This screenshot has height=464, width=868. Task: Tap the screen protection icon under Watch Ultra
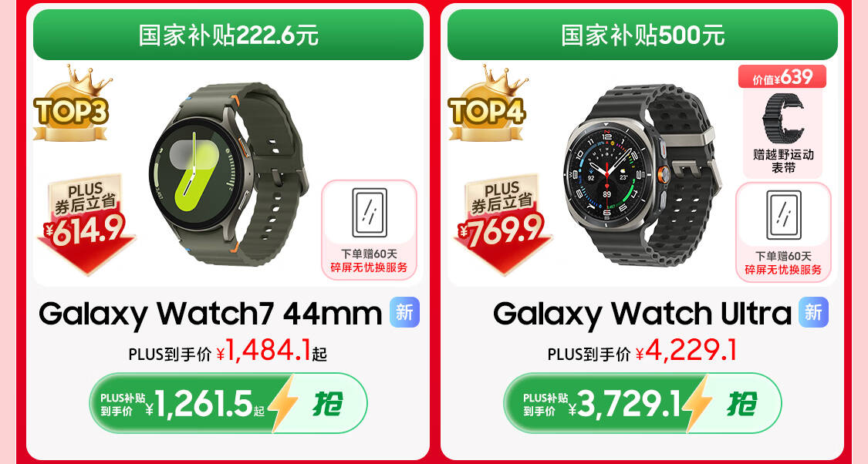pos(783,215)
